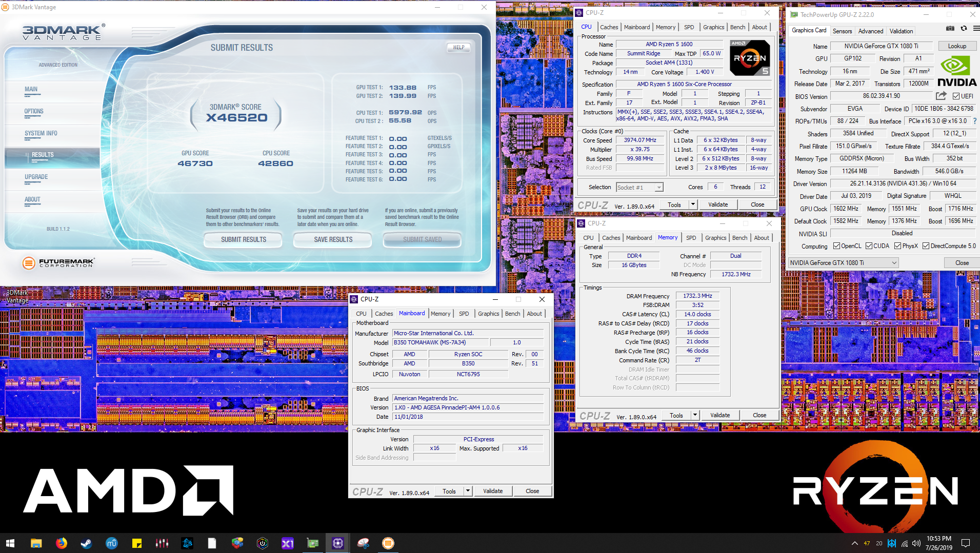Open the taskbar clock and date

click(x=938, y=543)
